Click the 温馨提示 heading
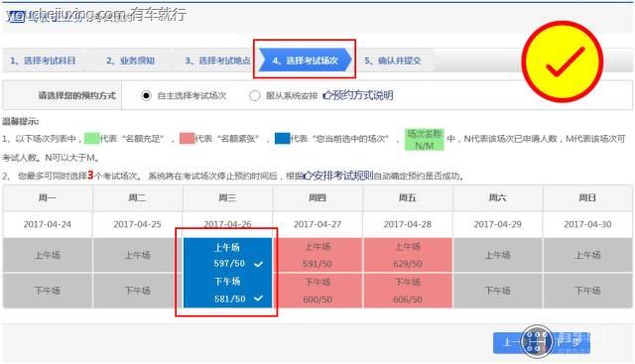This screenshot has height=364, width=635. tap(21, 121)
